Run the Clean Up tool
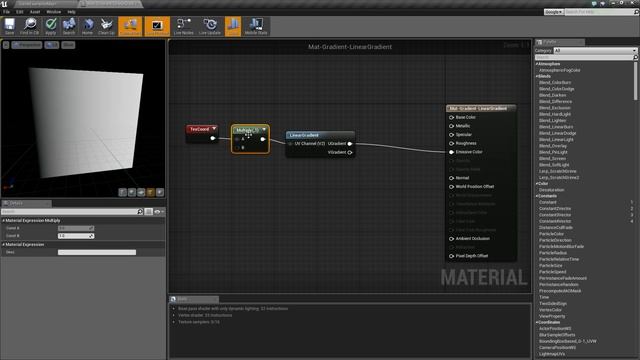Screen dimensions: 640x360 [107, 26]
